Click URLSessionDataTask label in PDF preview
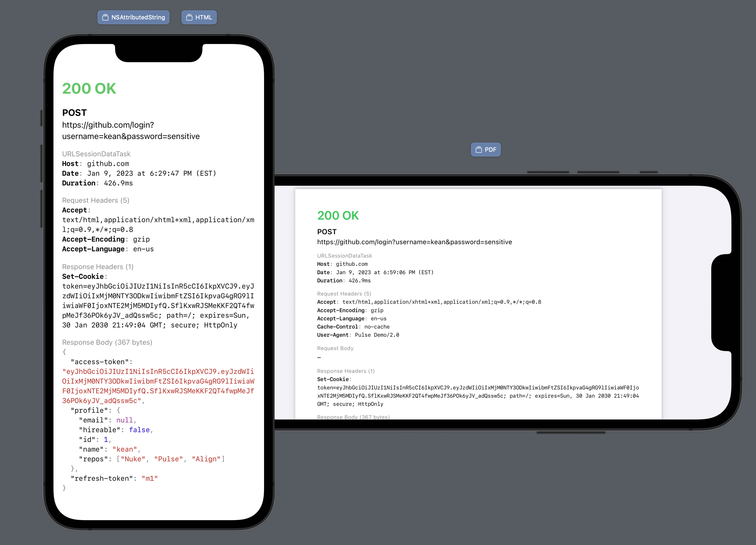The image size is (756, 545). pos(344,256)
